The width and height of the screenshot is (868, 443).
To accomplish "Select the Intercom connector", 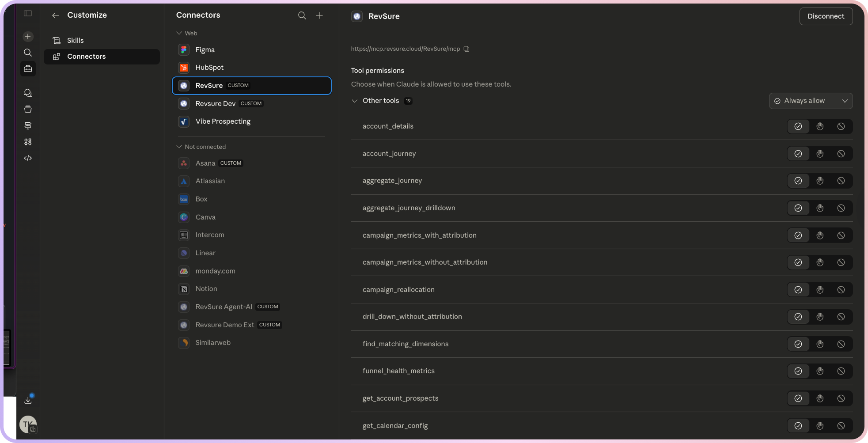I will click(251, 235).
